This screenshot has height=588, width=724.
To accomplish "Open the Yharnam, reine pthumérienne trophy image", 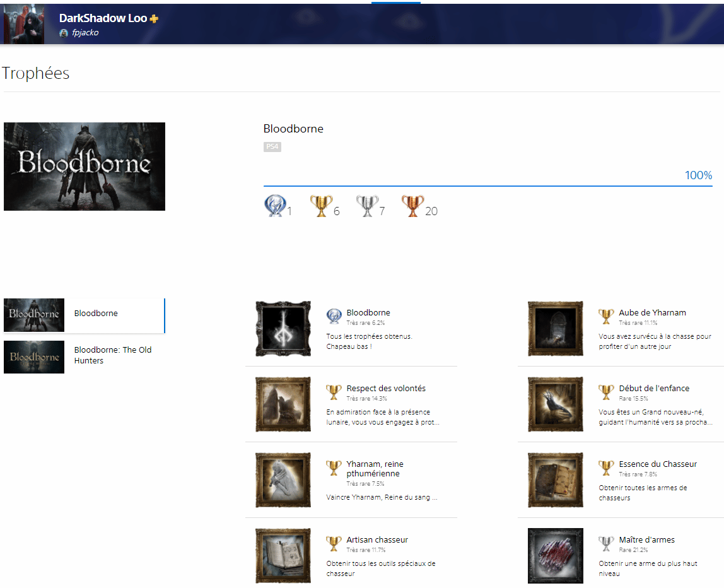I will [x=283, y=480].
